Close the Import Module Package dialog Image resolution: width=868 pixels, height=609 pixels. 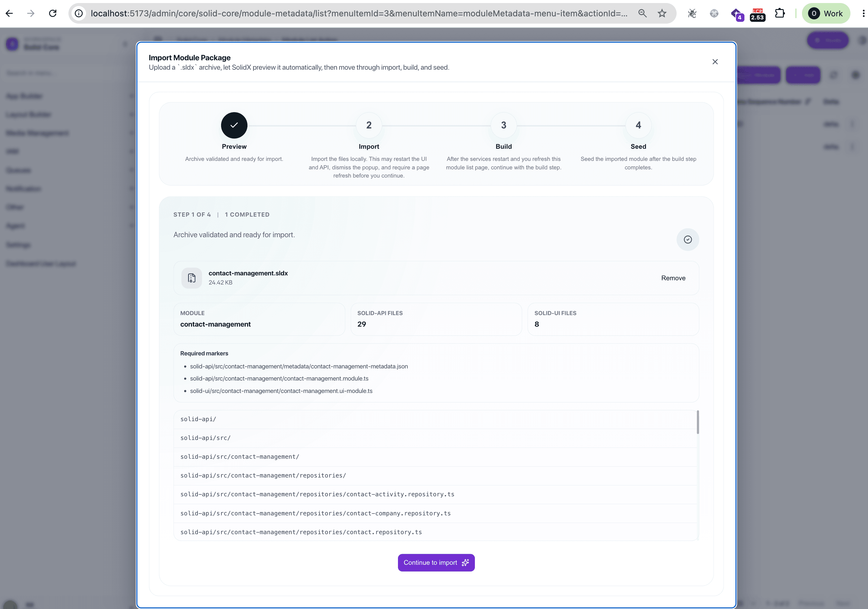point(715,62)
